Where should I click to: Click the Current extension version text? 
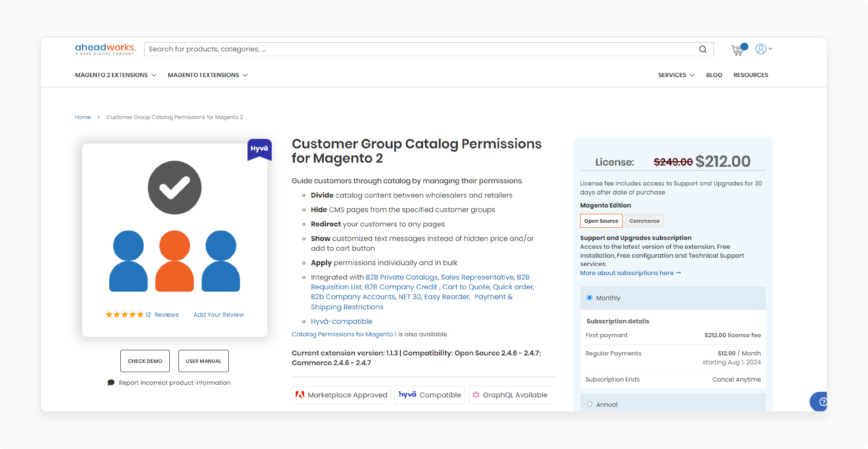click(x=417, y=358)
